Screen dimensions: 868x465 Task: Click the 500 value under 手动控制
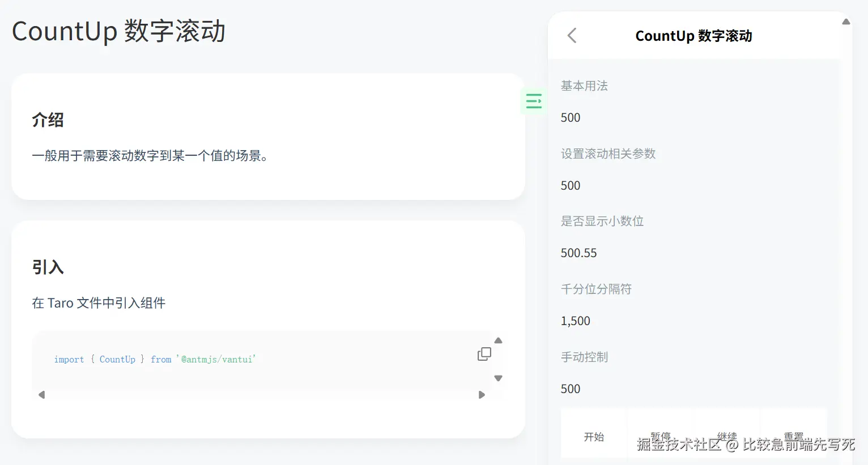pyautogui.click(x=571, y=389)
